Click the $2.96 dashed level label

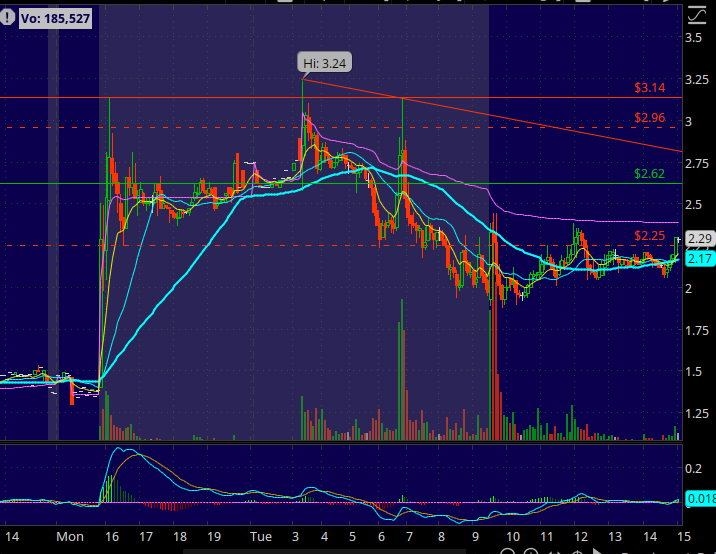point(649,118)
